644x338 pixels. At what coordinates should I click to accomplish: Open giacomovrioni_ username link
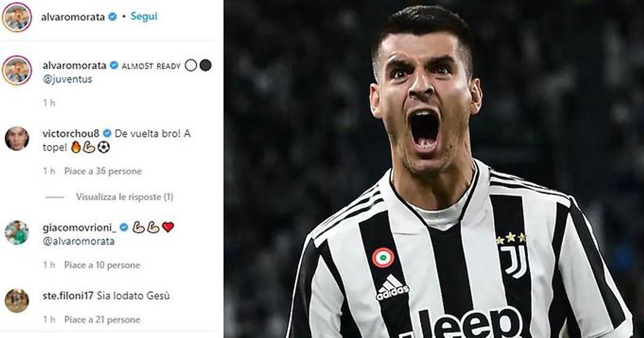[79, 227]
